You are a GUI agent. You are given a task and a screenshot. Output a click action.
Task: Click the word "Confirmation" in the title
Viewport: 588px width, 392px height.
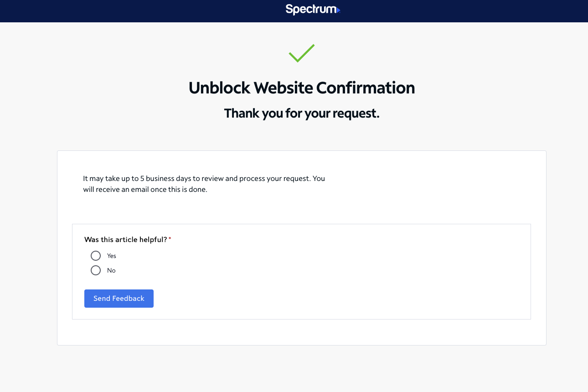click(366, 88)
